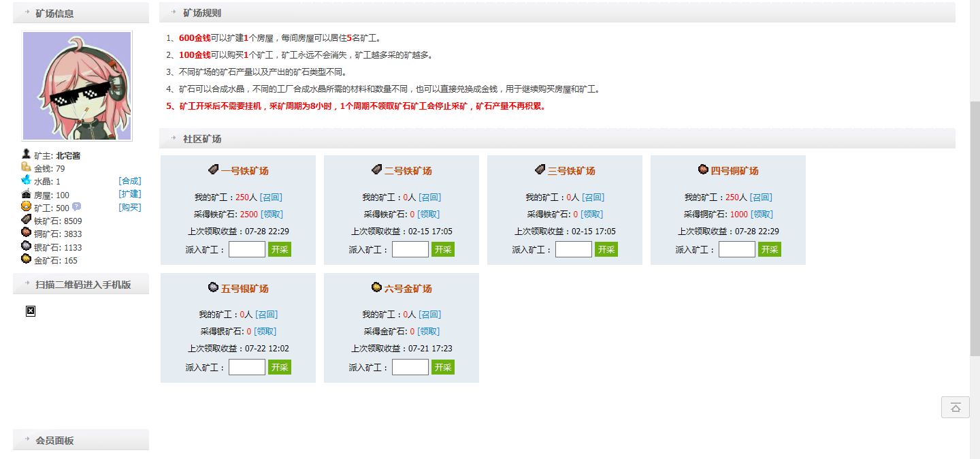This screenshot has width=980, height=459.
Task: Click the iron ore icon beside 铁矿石 count
Action: pos(26,219)
